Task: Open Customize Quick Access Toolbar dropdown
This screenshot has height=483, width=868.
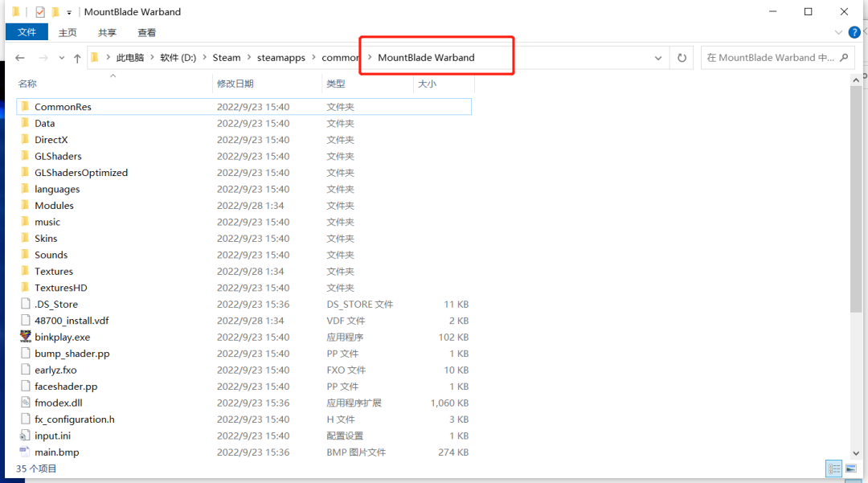Action: [68, 12]
